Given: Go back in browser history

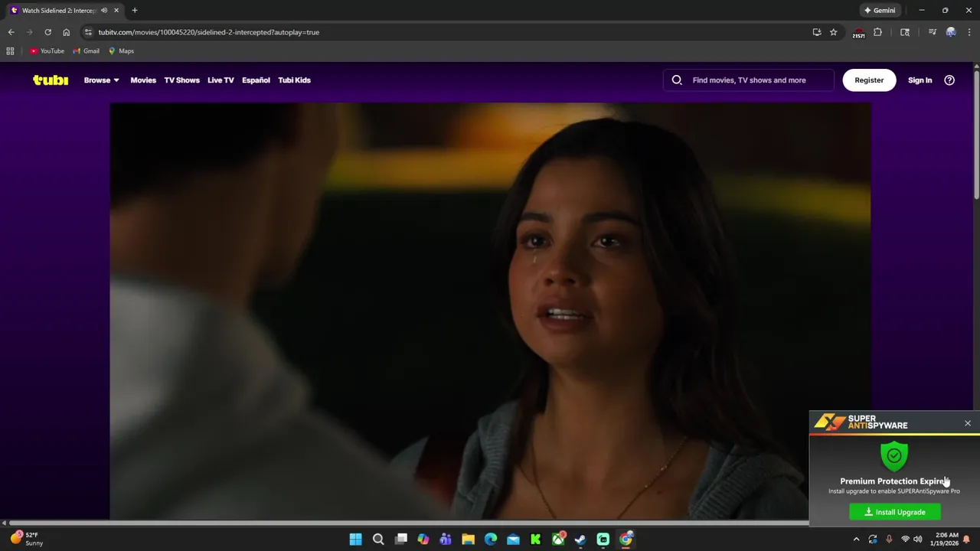Looking at the screenshot, I should coord(11,32).
